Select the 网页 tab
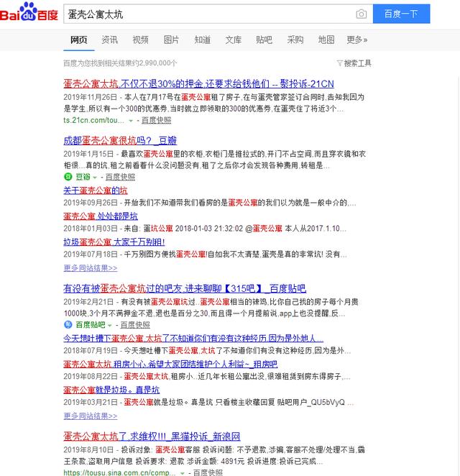Viewport: 460px width, 476px height. (x=79, y=40)
